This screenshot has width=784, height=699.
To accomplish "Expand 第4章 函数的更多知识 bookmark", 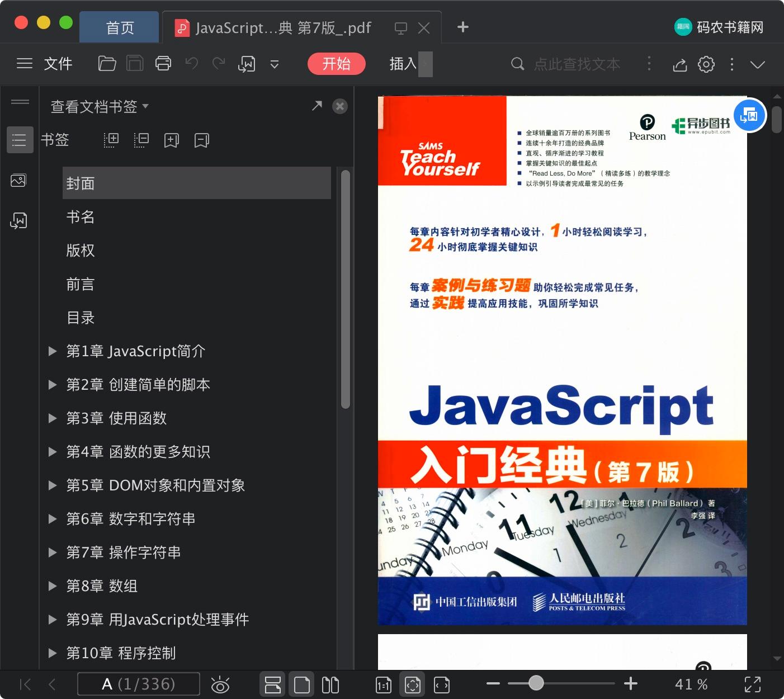I will coord(53,452).
